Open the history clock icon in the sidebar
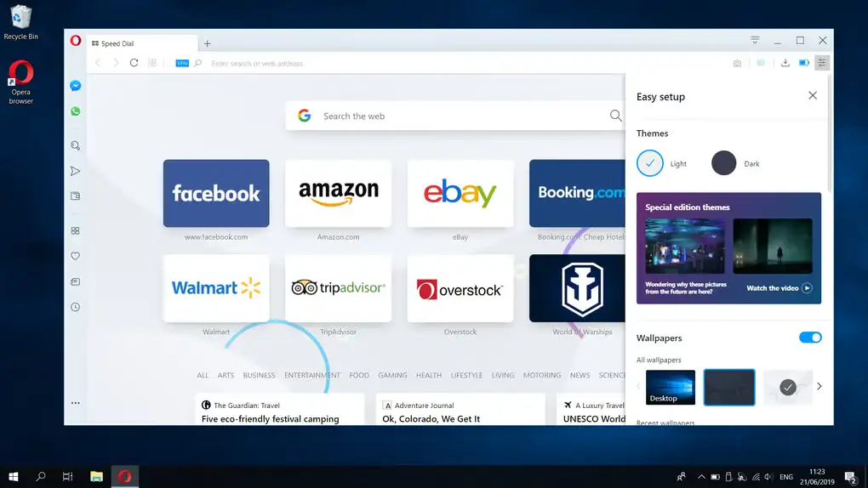The image size is (868, 488). click(75, 307)
